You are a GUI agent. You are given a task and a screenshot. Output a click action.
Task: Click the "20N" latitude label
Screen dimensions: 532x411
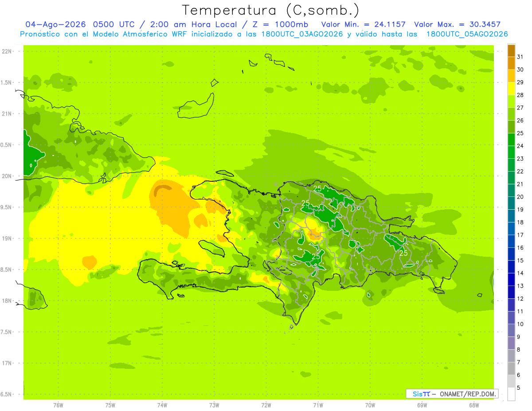click(8, 176)
